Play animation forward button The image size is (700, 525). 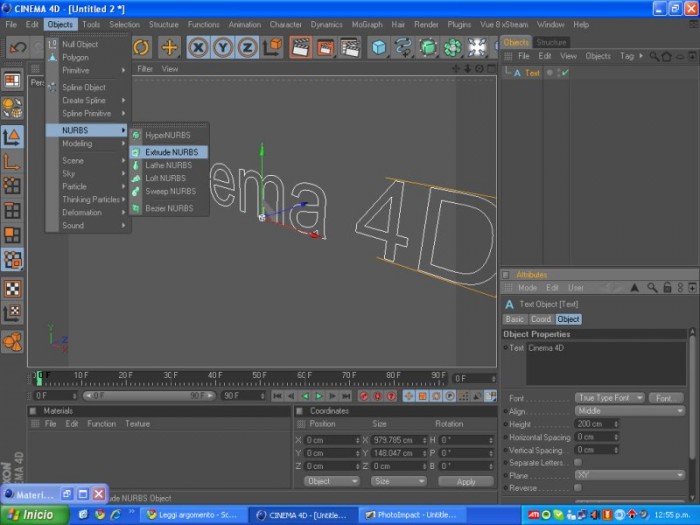319,396
